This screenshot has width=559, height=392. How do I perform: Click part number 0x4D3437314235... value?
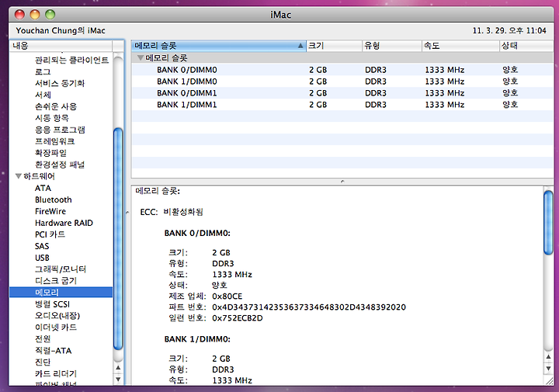point(309,307)
